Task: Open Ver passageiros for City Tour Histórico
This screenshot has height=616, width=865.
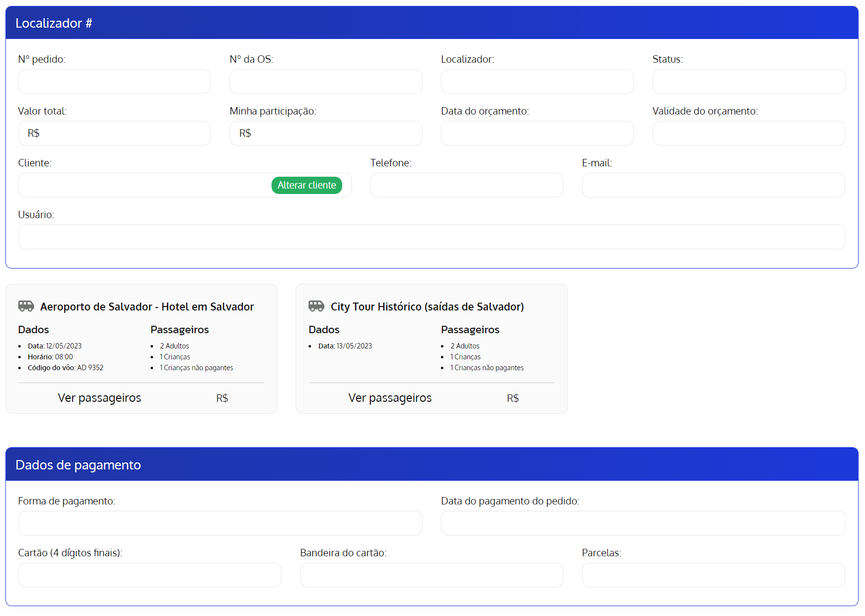Action: point(390,398)
